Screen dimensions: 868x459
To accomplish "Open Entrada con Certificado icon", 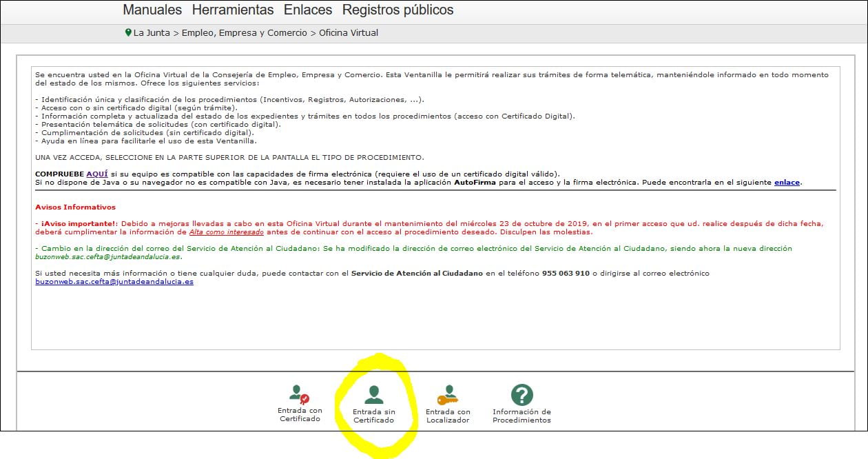I will click(299, 395).
